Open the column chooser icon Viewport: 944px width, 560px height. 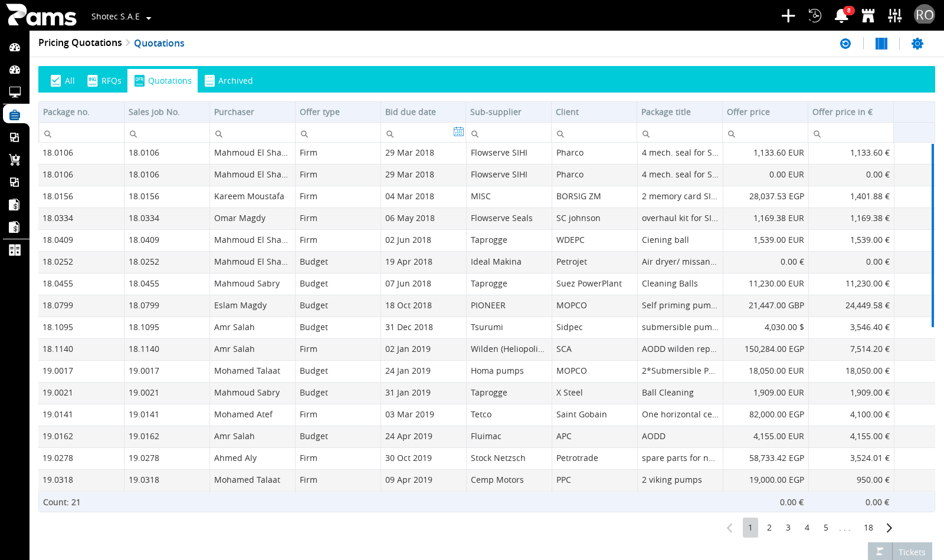(881, 44)
